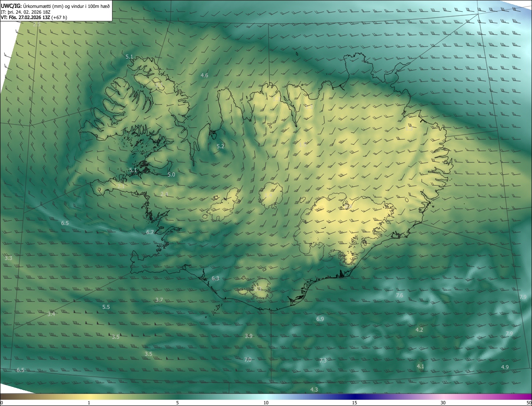Image resolution: width=532 pixels, height=406 pixels.
Task: Click the '5.0' value on the map
Action: click(x=171, y=174)
